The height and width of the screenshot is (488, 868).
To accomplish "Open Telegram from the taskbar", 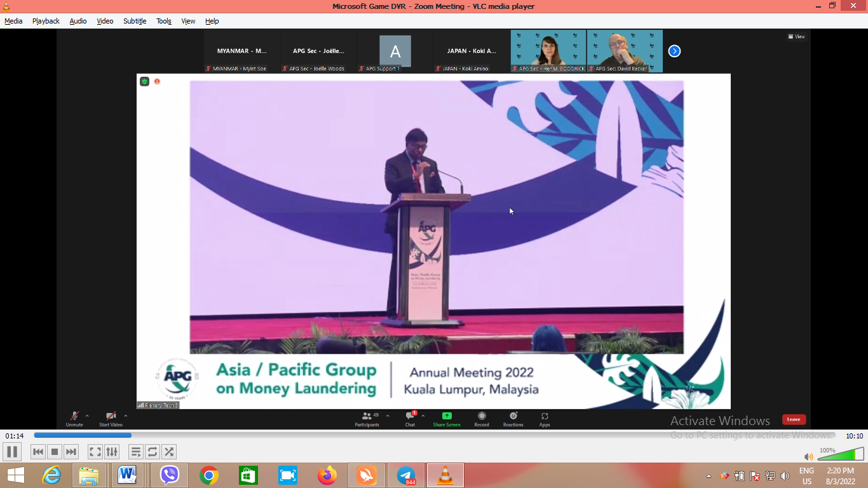I will tap(406, 475).
